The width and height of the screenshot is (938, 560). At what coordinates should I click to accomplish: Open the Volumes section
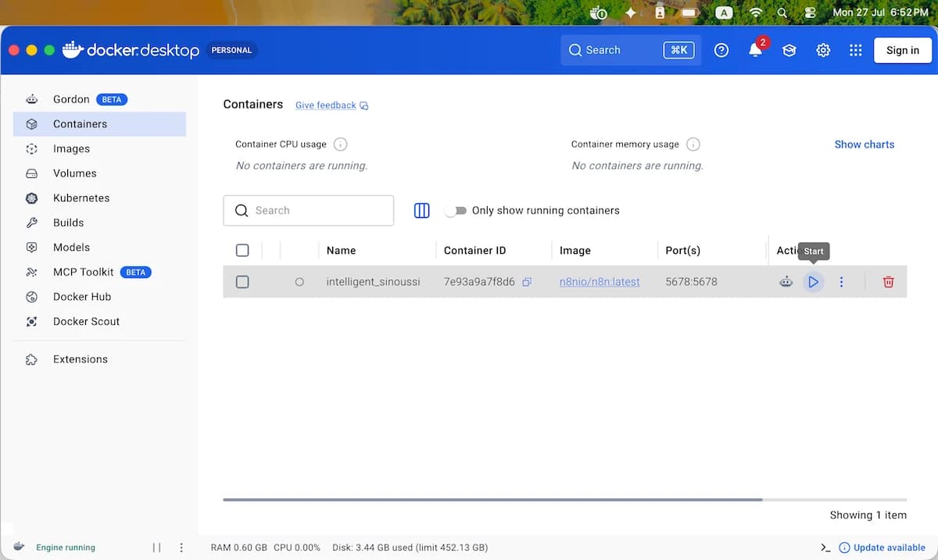point(99,173)
